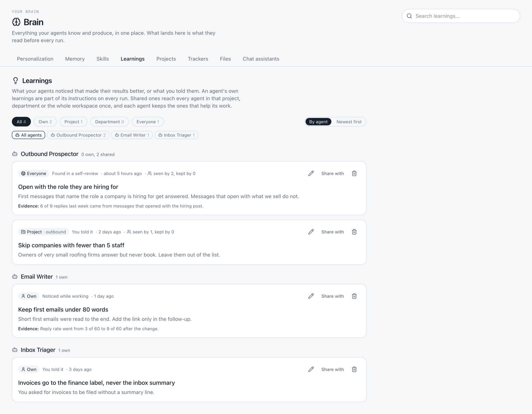Sort learnings By agent
The width and height of the screenshot is (532, 414).
tap(318, 122)
